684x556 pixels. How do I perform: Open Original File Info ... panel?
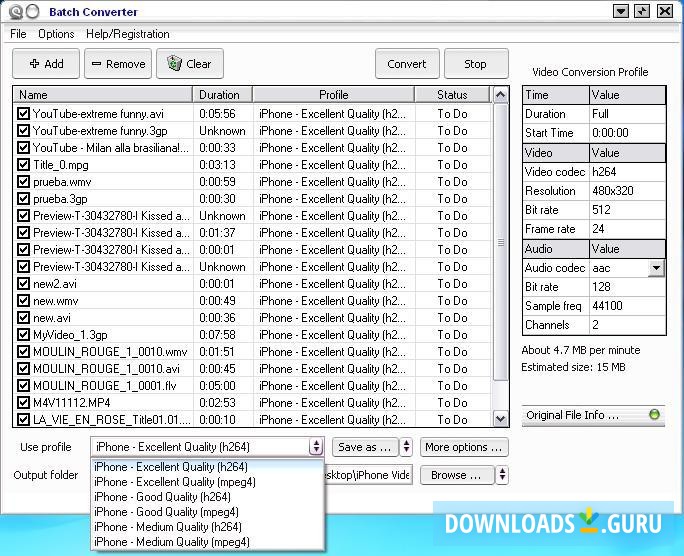tap(593, 415)
